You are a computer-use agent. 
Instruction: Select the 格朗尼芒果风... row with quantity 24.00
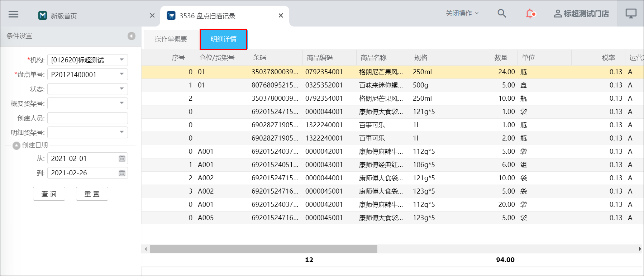point(392,72)
